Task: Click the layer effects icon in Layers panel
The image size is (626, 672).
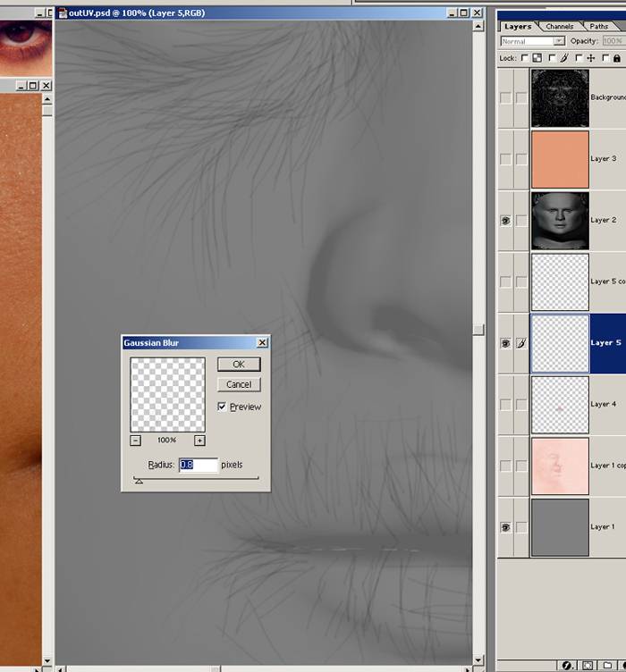Action: [x=569, y=665]
